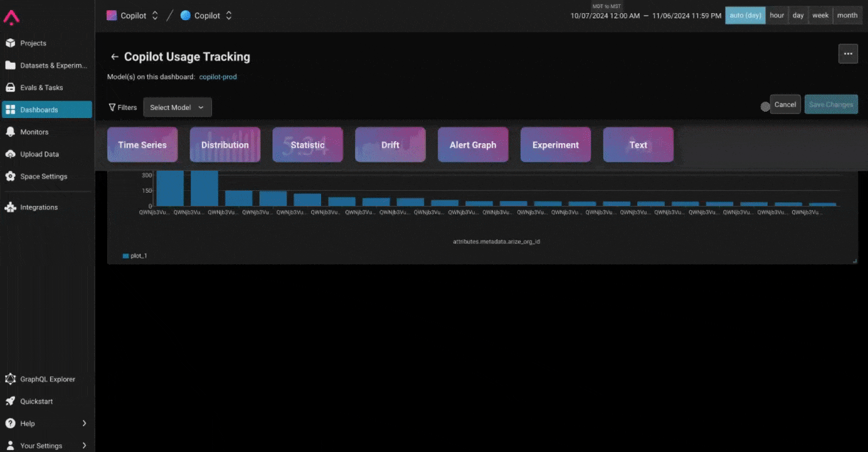Viewport: 868px width, 452px height.
Task: Open the Integrations page
Action: 47,207
